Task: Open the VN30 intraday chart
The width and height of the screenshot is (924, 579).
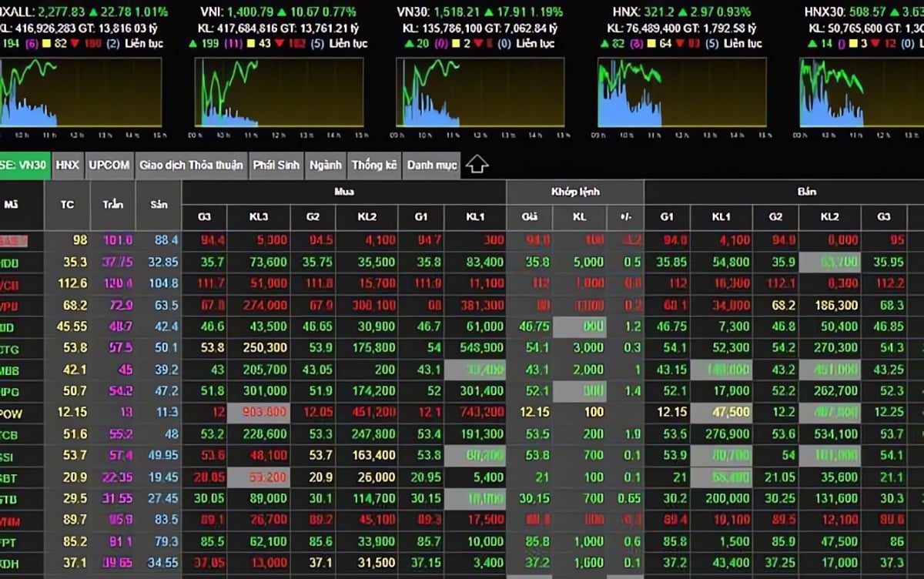Action: (480, 92)
